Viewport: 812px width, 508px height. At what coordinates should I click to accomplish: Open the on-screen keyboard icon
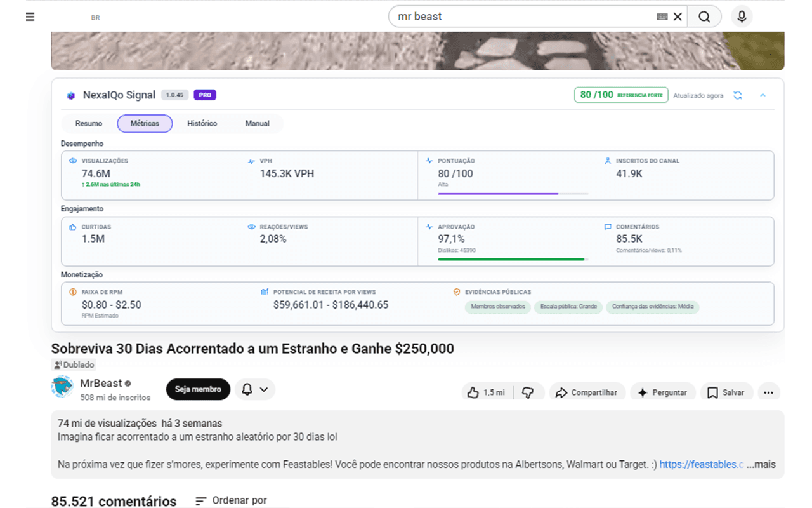coord(662,17)
